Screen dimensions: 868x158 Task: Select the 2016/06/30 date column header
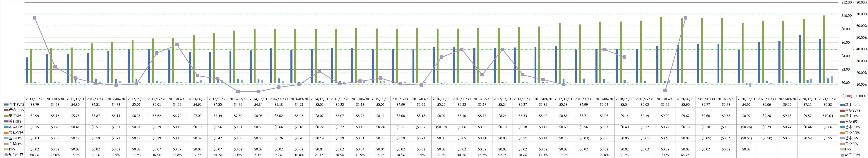click(x=441, y=99)
